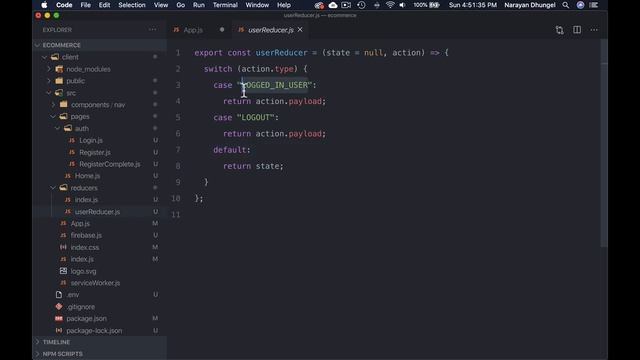Open Login.js file

(x=91, y=140)
